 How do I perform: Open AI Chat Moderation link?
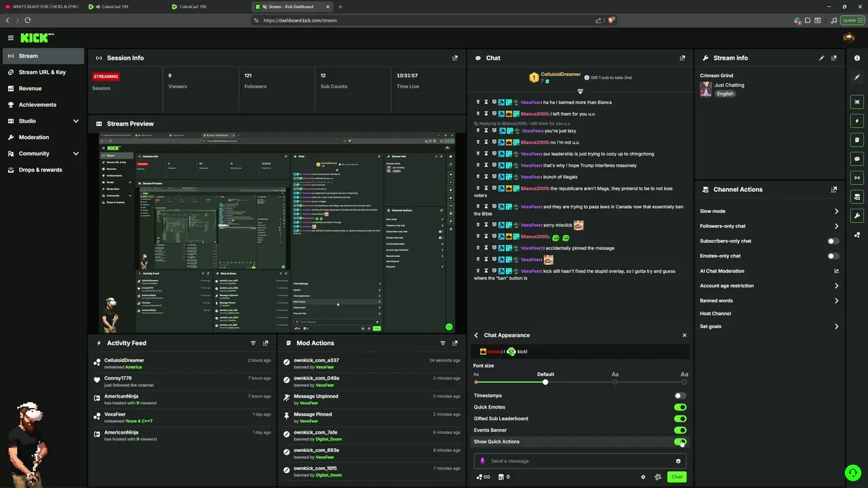(769, 271)
